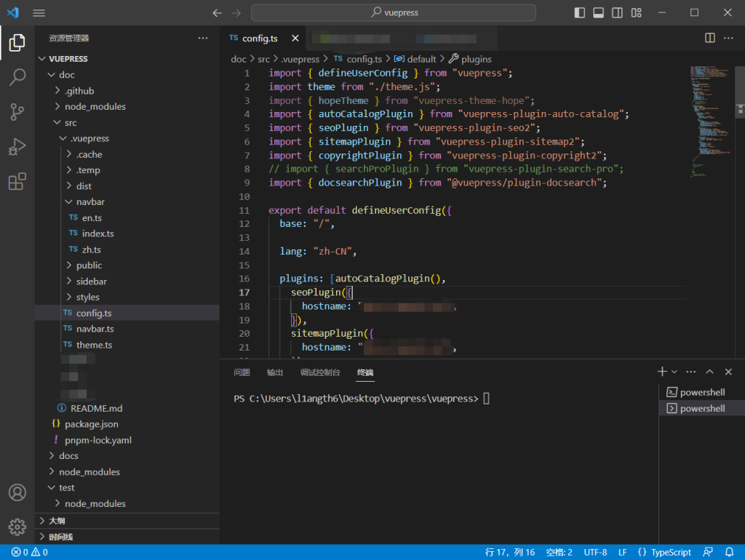Split the editor to the right
This screenshot has height=560, width=745.
tap(710, 38)
